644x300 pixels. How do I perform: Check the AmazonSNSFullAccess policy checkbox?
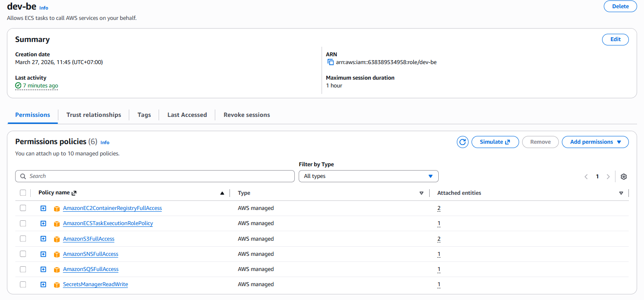coord(23,254)
